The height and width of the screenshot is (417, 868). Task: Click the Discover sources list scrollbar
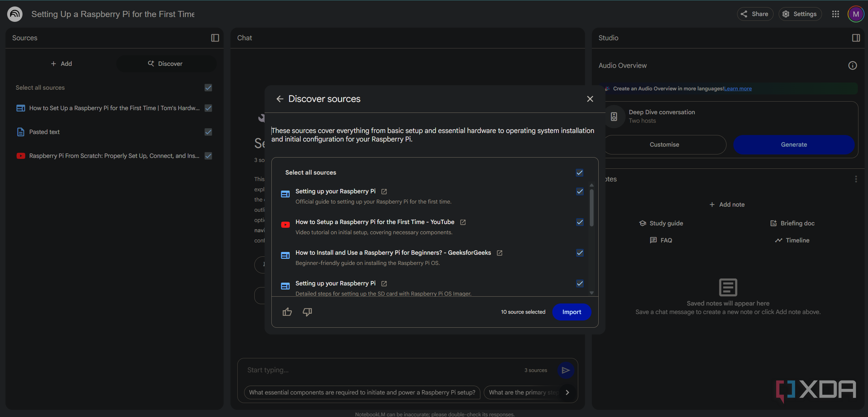[x=592, y=208]
